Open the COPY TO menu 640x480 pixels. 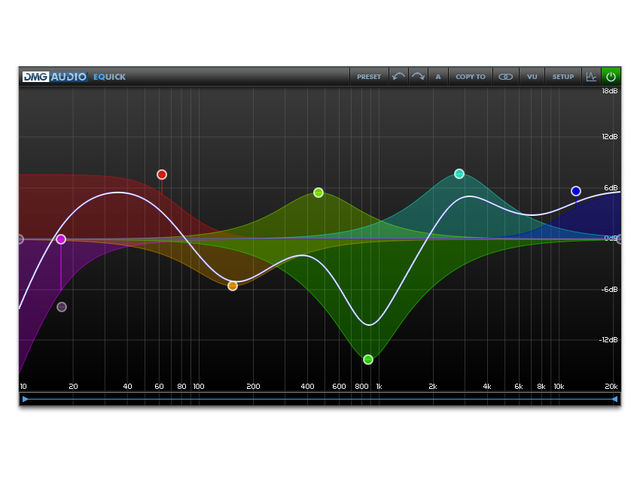[x=470, y=77]
